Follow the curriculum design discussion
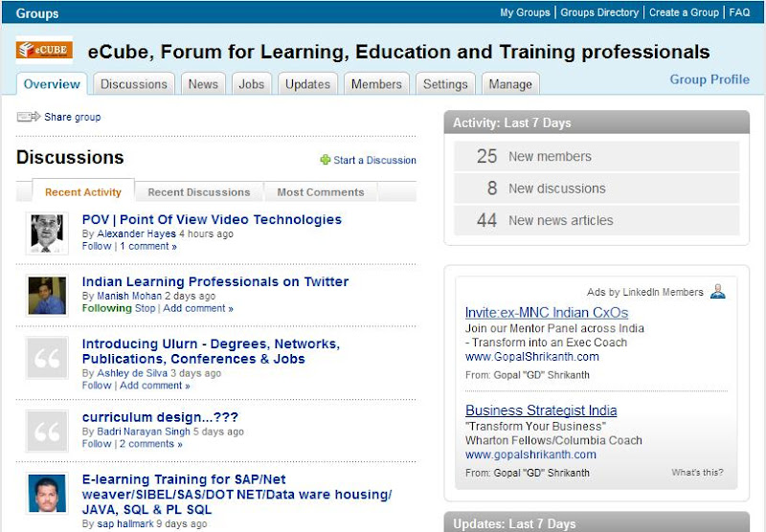Viewport: 766px width, 532px height. pos(97,444)
